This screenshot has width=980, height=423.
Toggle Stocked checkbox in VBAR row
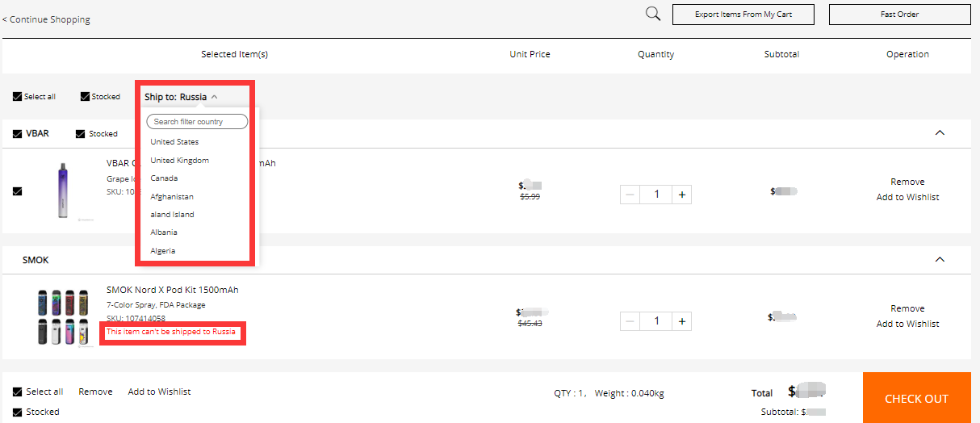pyautogui.click(x=81, y=134)
